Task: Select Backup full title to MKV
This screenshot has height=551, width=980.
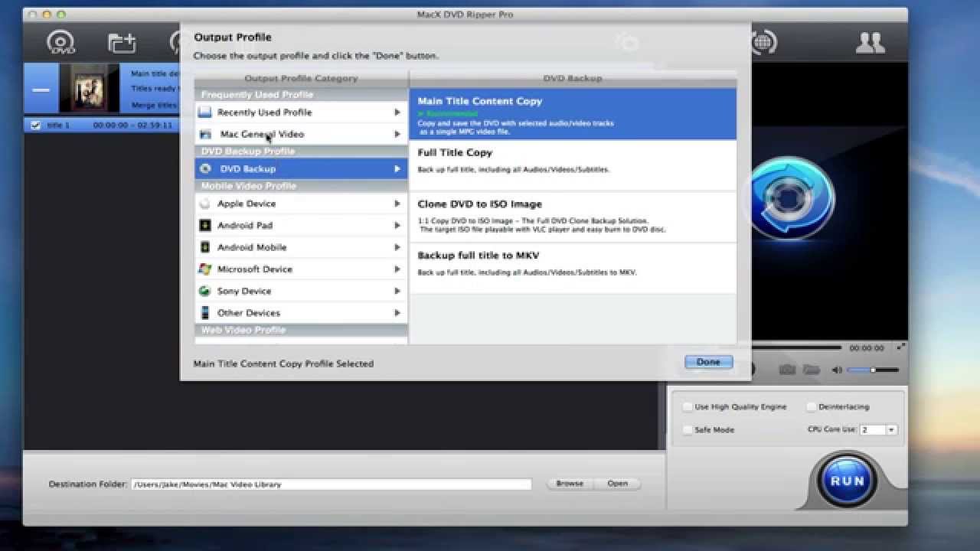Action: (x=573, y=269)
